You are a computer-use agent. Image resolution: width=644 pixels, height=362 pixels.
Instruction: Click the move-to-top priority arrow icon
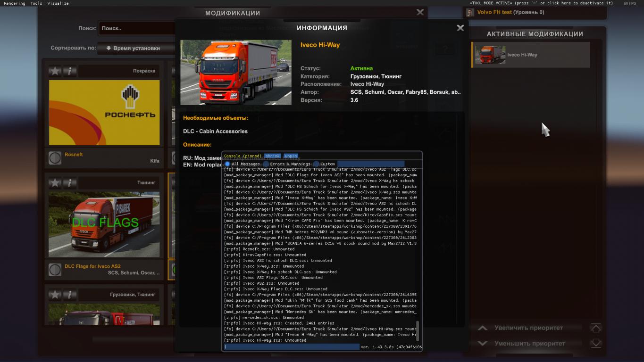pos(596,328)
